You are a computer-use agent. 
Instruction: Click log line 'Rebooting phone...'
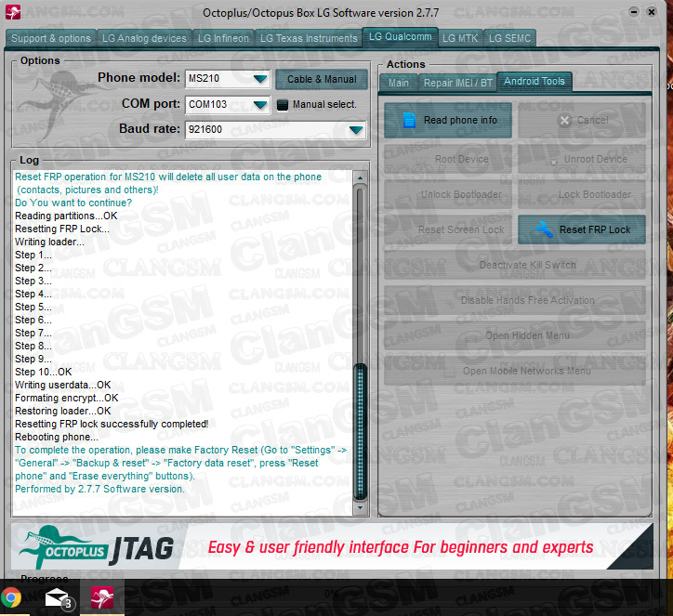pyautogui.click(x=56, y=437)
